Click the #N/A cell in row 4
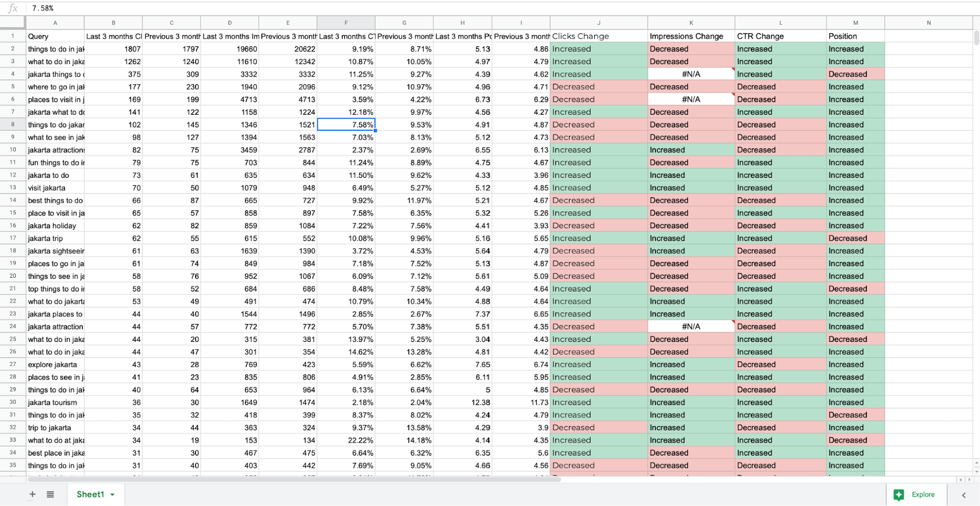Screen dimensions: 980x506 [x=691, y=74]
